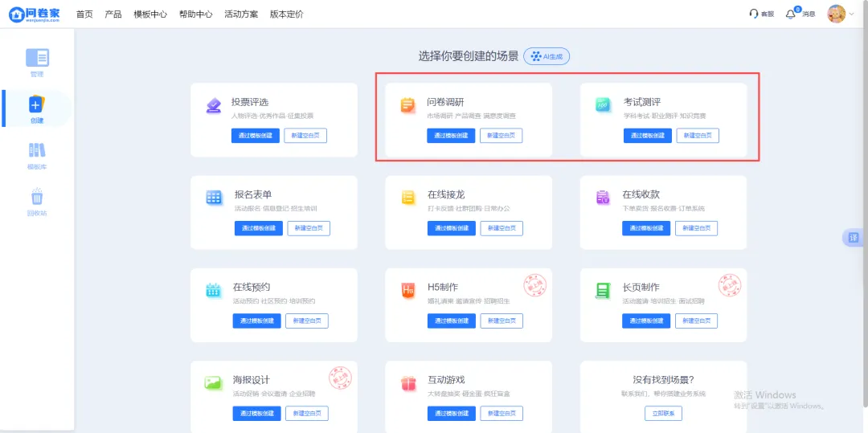Click the 互动游戏 gift box icon
The image size is (868, 433).
408,382
